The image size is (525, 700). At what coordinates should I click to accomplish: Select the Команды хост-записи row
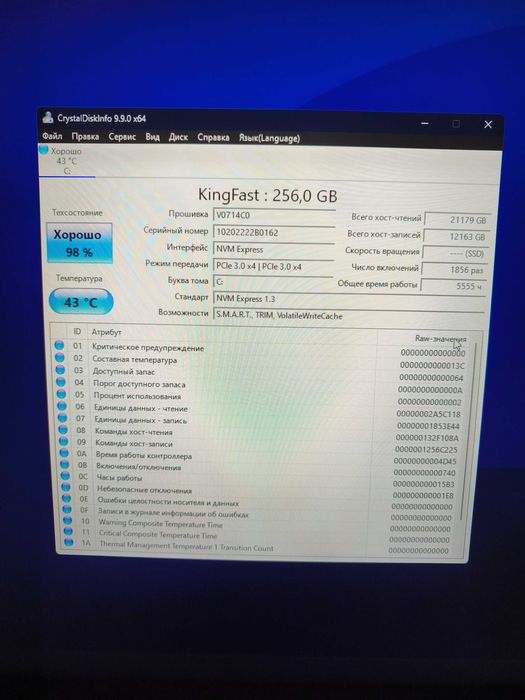pyautogui.click(x=261, y=446)
